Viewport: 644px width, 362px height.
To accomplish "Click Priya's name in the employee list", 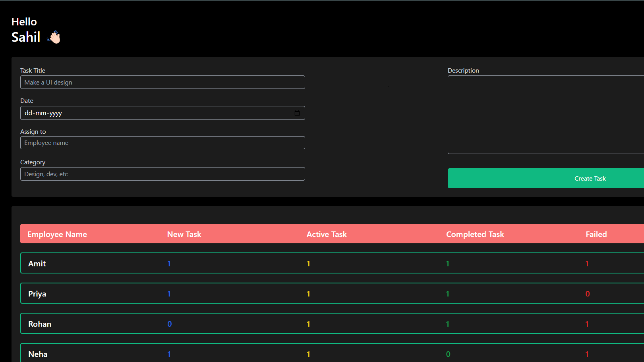I will click(37, 294).
